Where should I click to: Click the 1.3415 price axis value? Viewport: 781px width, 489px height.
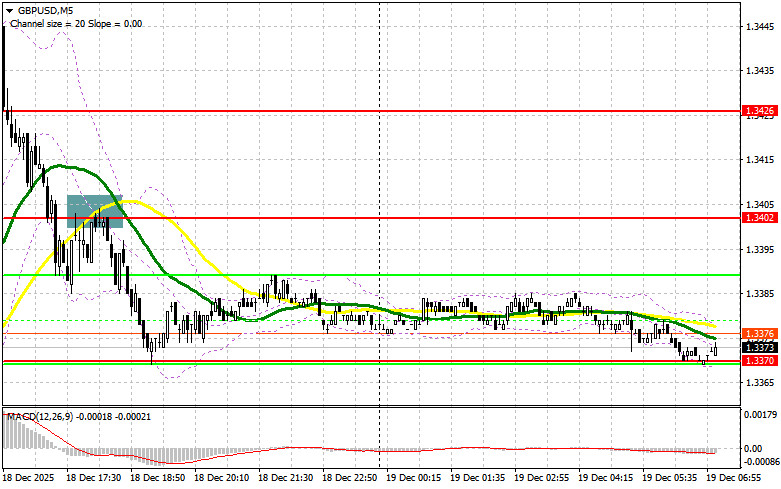(756, 160)
